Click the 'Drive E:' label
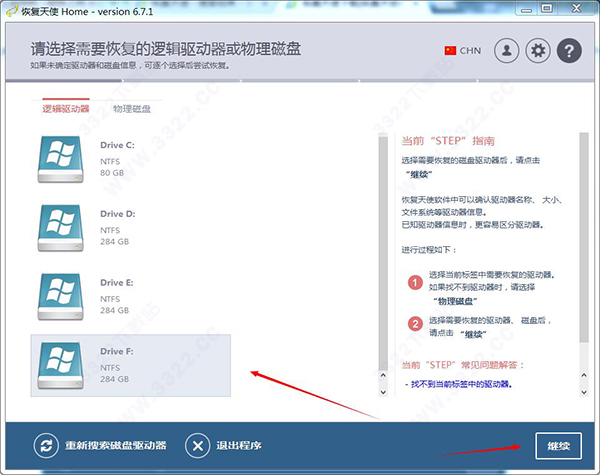This screenshot has width=600, height=475. [117, 282]
